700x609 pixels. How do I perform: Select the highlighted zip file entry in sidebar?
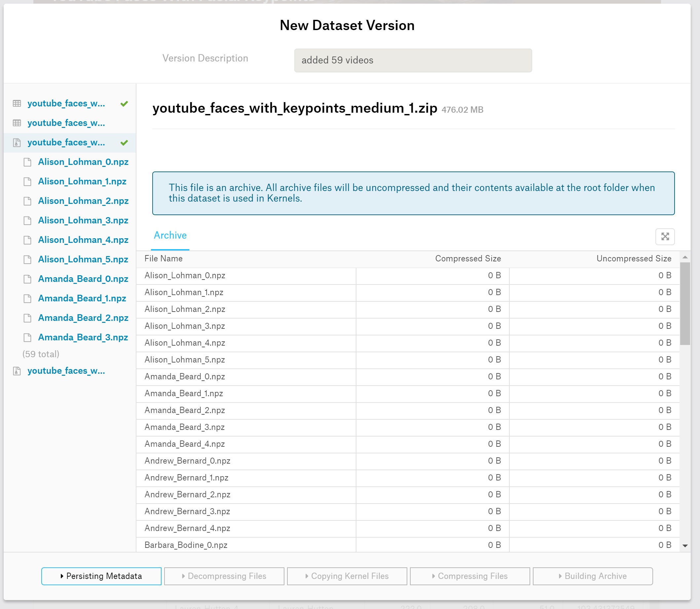click(66, 142)
